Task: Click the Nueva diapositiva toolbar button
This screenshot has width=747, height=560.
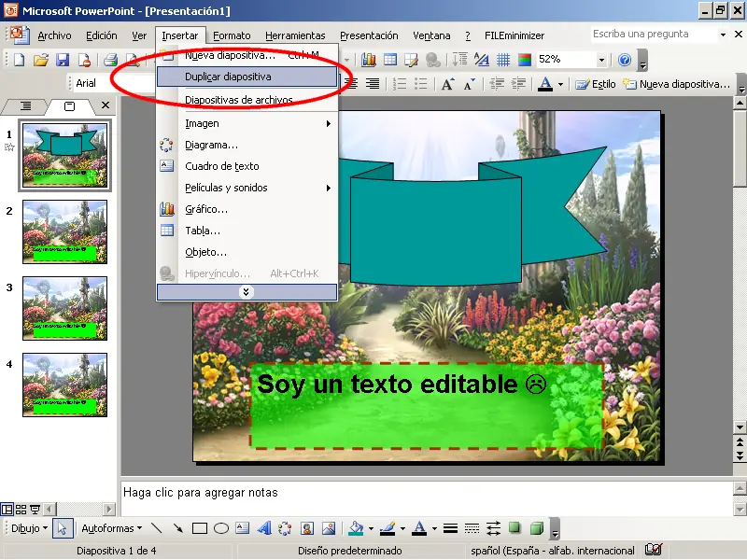Action: 676,84
